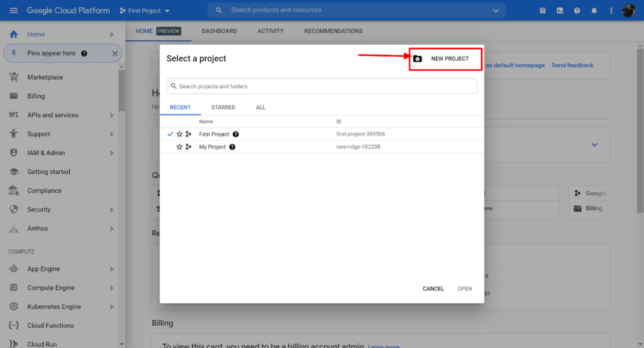Open the RECOMMENDATIONS tab
The image size is (644, 348).
(x=333, y=31)
